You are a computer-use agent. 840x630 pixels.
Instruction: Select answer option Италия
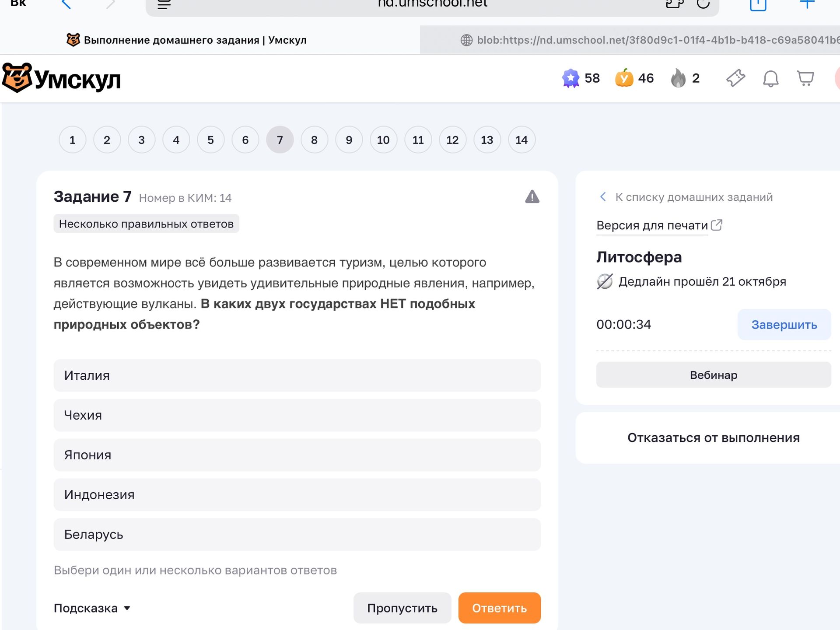click(297, 375)
